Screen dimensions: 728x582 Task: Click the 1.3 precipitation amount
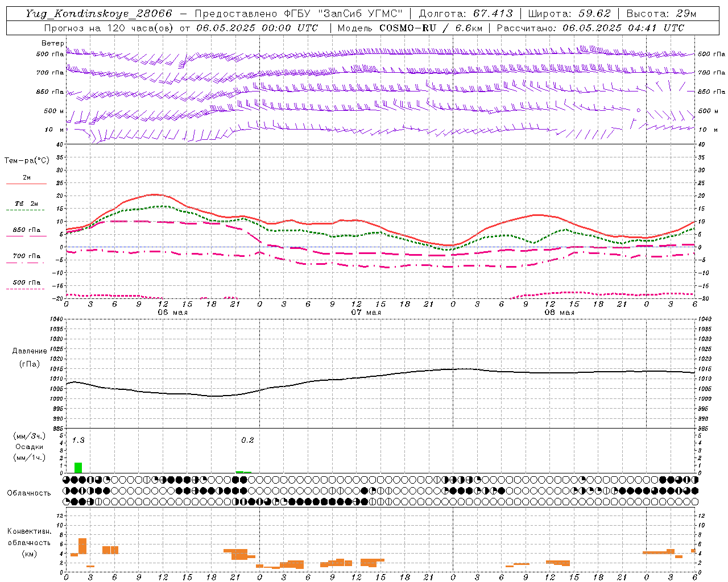point(78,440)
